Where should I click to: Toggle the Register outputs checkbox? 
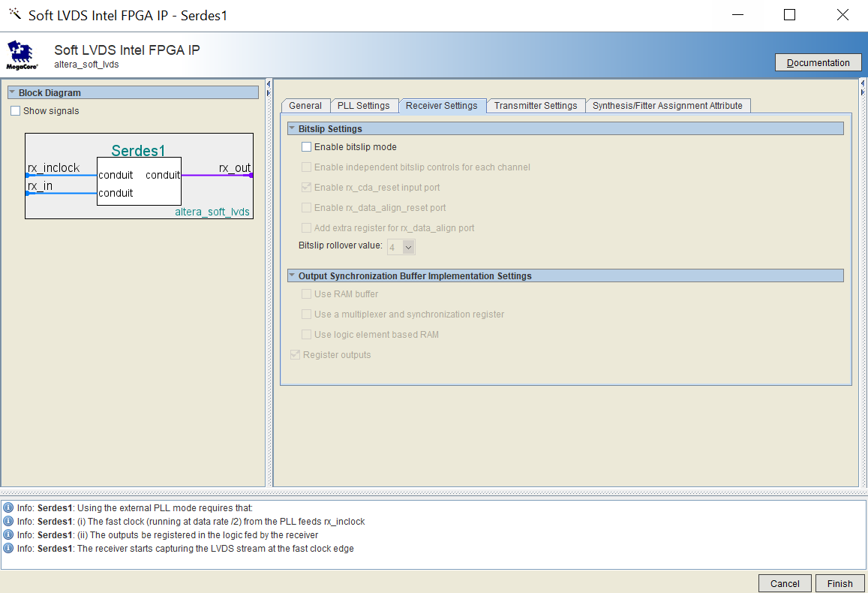pyautogui.click(x=295, y=354)
